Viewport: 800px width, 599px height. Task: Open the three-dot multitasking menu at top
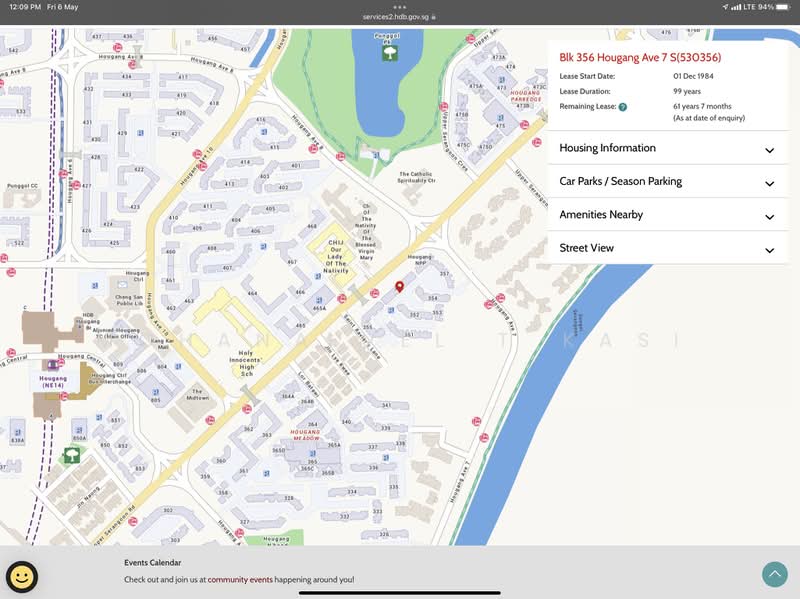(399, 7)
